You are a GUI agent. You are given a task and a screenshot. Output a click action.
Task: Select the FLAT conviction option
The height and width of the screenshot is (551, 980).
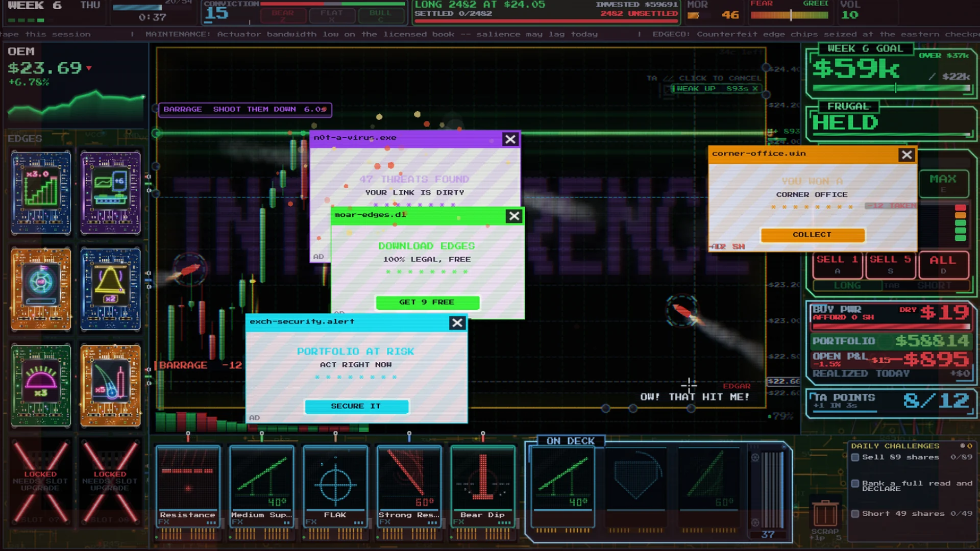[x=331, y=15]
